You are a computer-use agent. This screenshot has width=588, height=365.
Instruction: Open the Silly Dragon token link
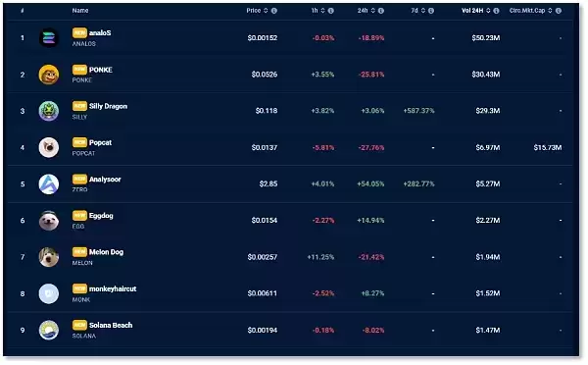108,106
